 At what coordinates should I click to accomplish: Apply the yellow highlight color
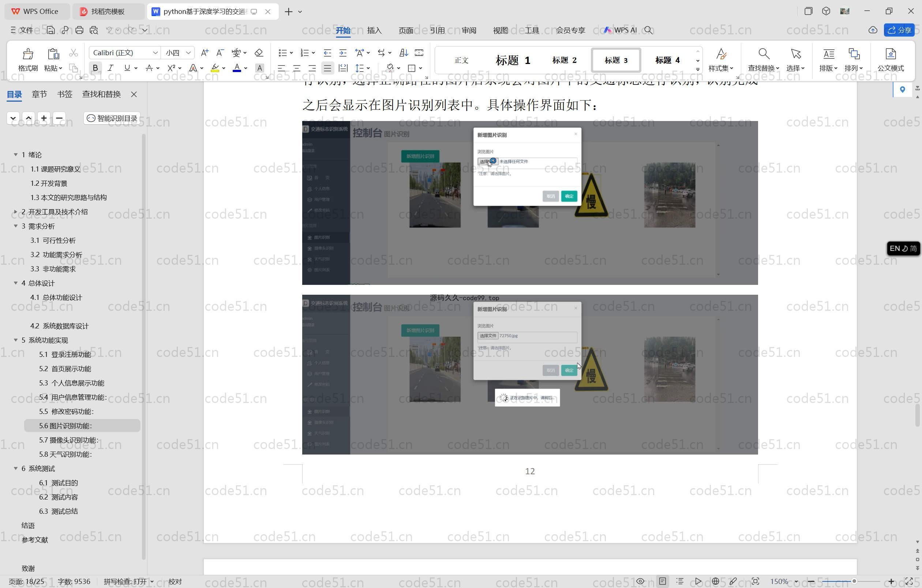[x=215, y=68]
